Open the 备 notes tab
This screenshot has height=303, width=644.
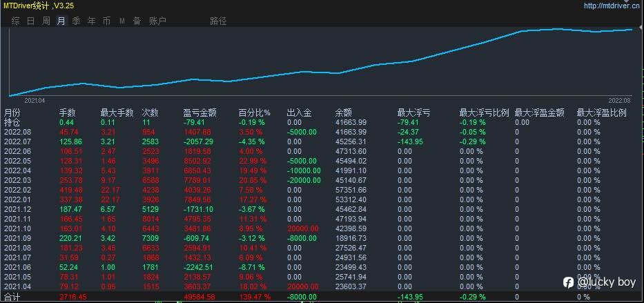pyautogui.click(x=137, y=21)
